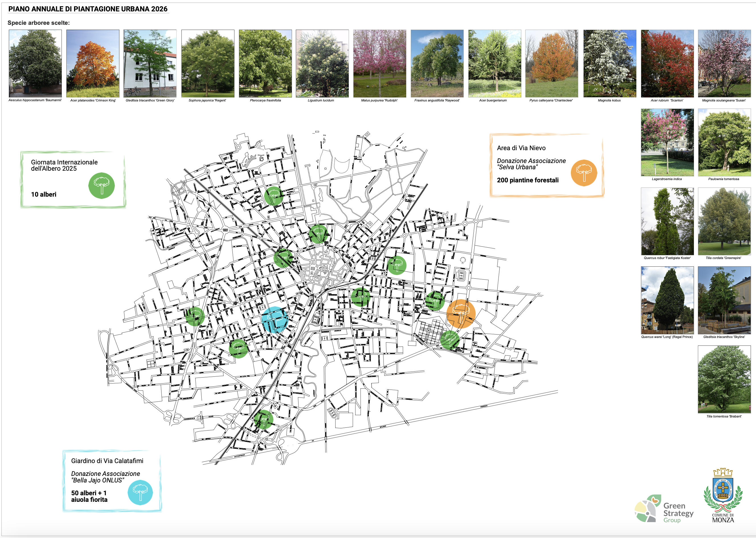
Task: Select the Pyrus calleryana 'Chanticleer' photo
Action: [551, 63]
